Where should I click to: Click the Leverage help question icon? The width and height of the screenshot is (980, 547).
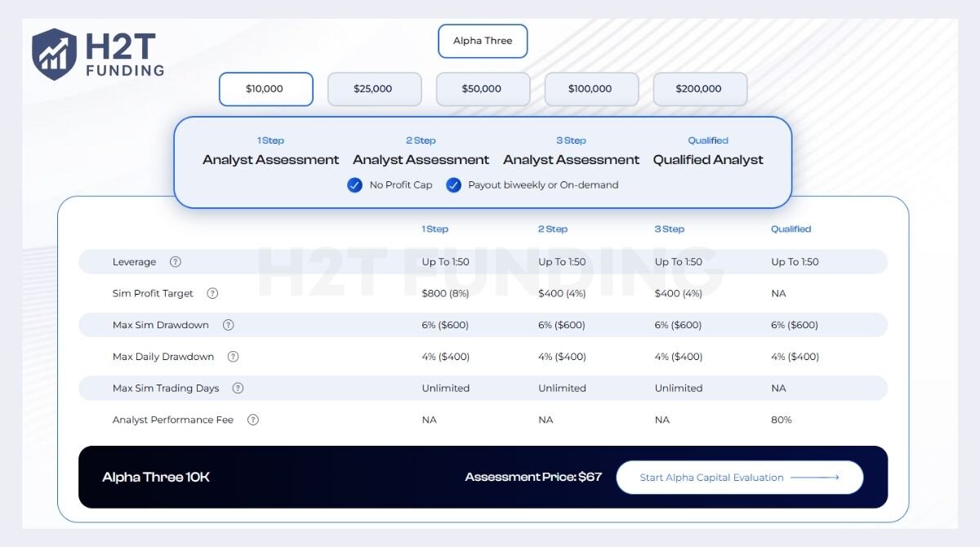[x=175, y=262]
